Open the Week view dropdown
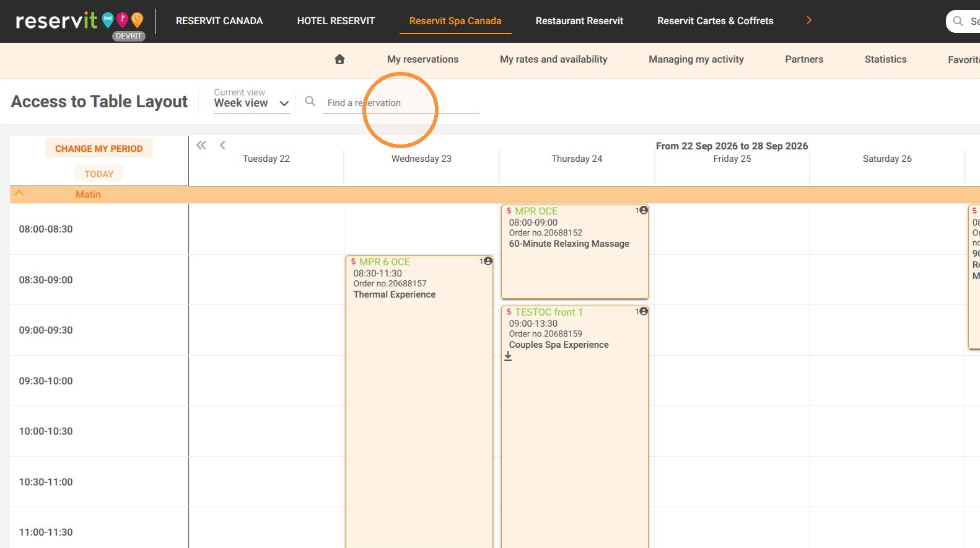The image size is (980, 548). (252, 103)
